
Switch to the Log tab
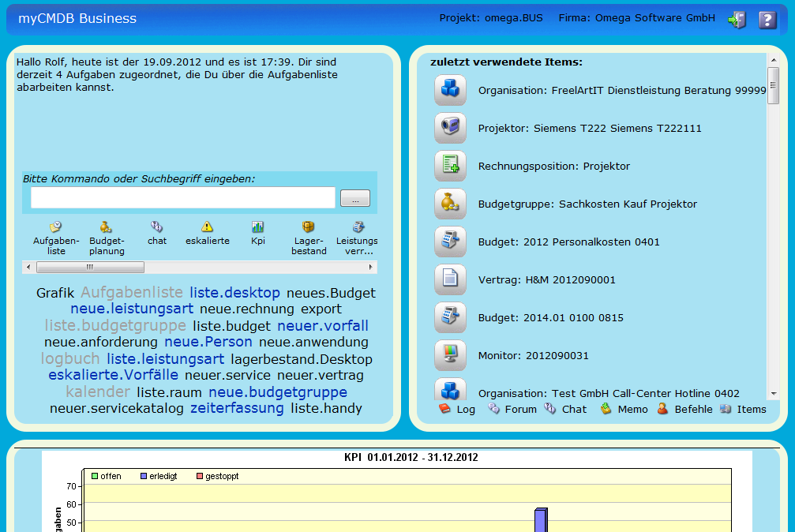click(457, 409)
